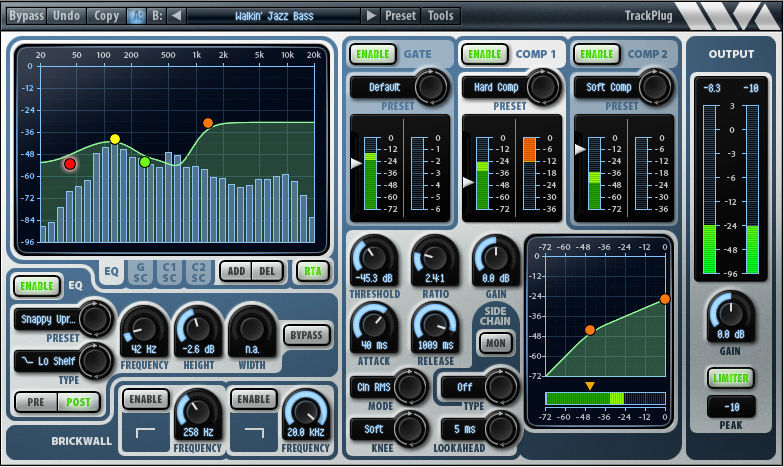Select upper orange point on compressor curve
The width and height of the screenshot is (783, 467).
tap(665, 299)
